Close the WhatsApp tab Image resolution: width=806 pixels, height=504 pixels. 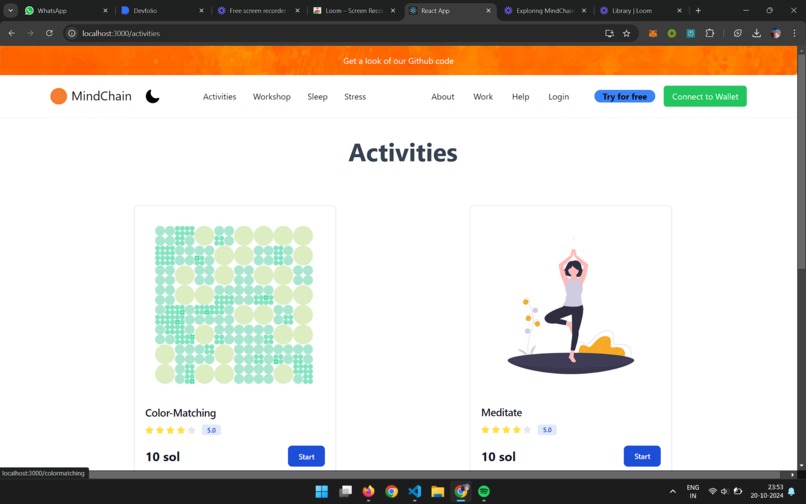(x=105, y=10)
